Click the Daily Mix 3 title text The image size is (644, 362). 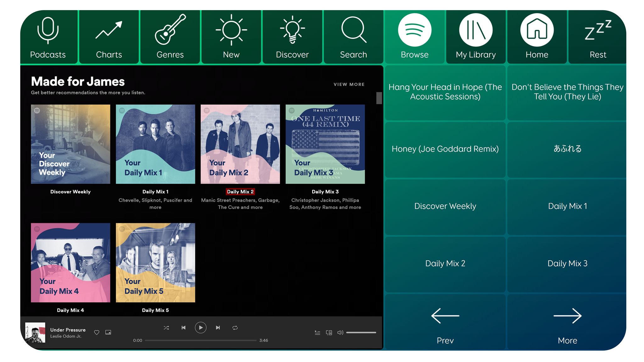(325, 192)
